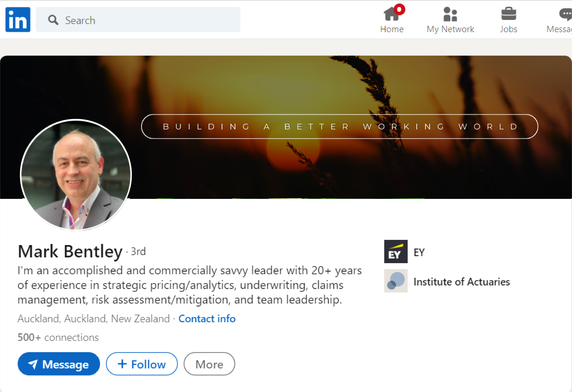Click into the Search input field

[x=148, y=20]
